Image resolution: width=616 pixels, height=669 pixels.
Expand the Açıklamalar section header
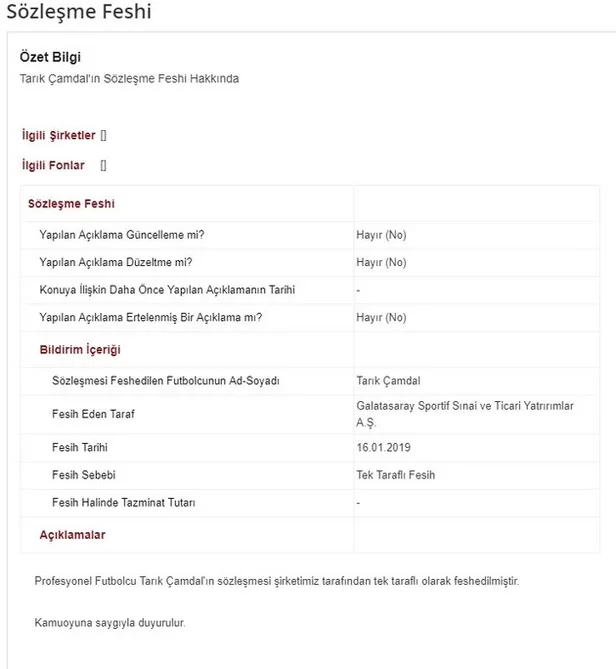point(72,535)
